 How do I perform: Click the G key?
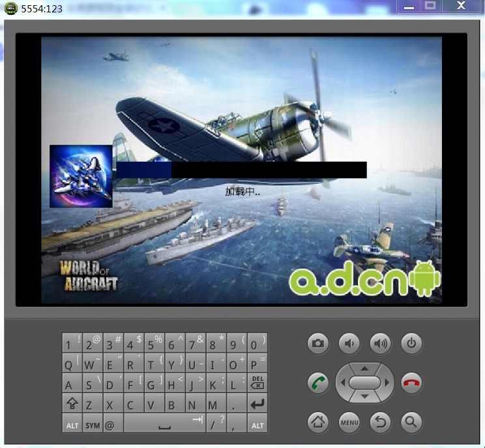pyautogui.click(x=154, y=383)
